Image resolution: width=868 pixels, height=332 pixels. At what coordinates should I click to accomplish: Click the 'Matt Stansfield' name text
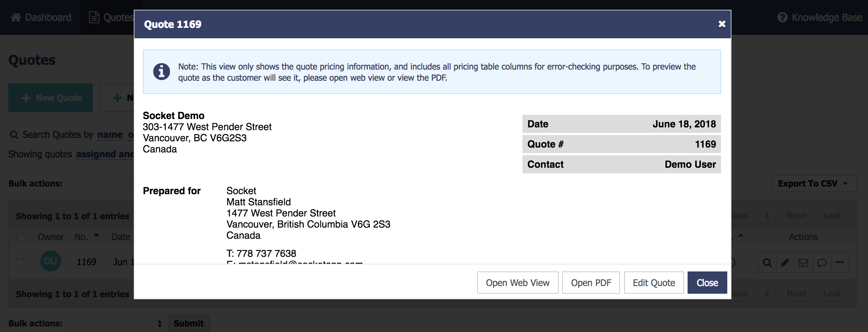pos(258,202)
